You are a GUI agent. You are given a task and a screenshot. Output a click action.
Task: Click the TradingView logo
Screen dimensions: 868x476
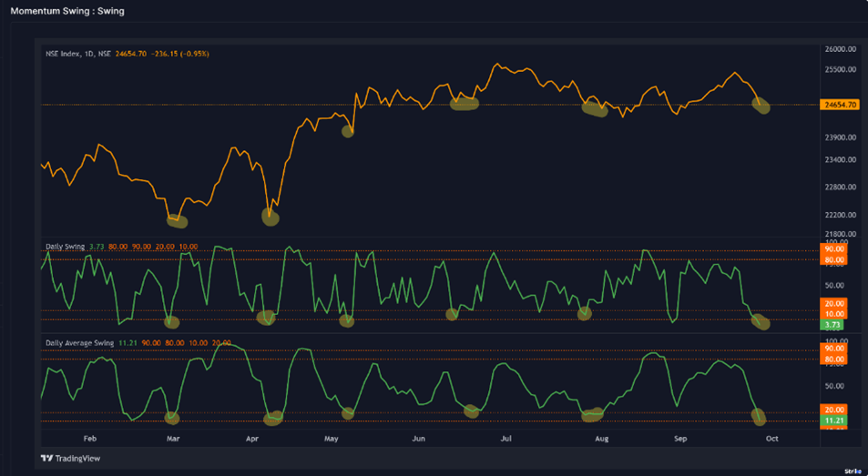click(x=72, y=458)
